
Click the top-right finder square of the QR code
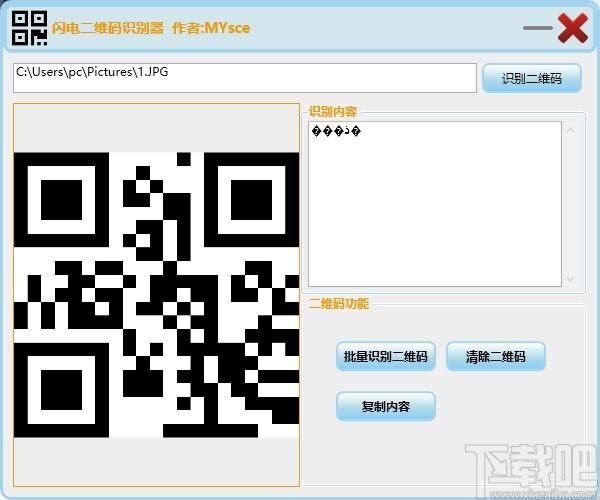(251, 200)
